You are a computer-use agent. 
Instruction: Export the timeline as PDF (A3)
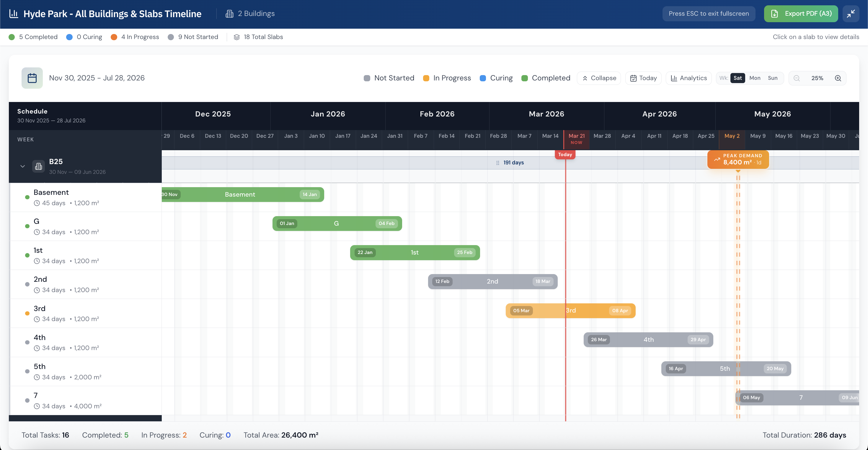pyautogui.click(x=801, y=14)
